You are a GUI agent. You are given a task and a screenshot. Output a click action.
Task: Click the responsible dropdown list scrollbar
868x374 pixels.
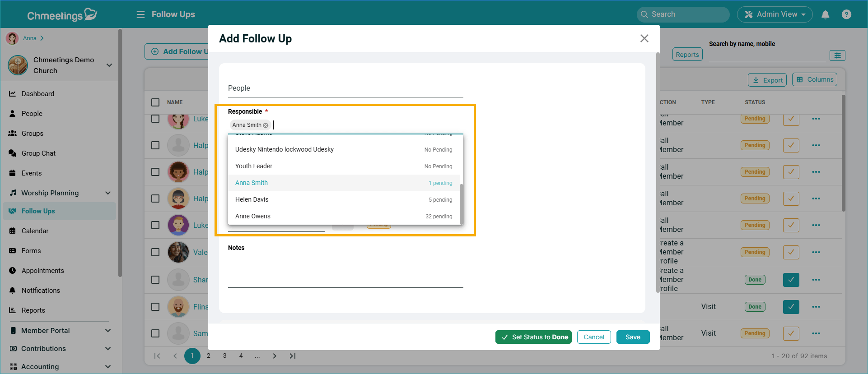pos(462,204)
